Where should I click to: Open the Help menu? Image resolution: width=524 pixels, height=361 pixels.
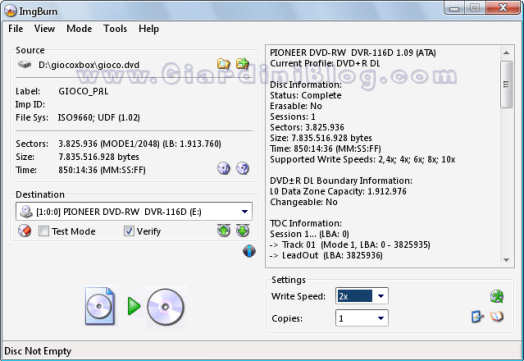click(149, 29)
